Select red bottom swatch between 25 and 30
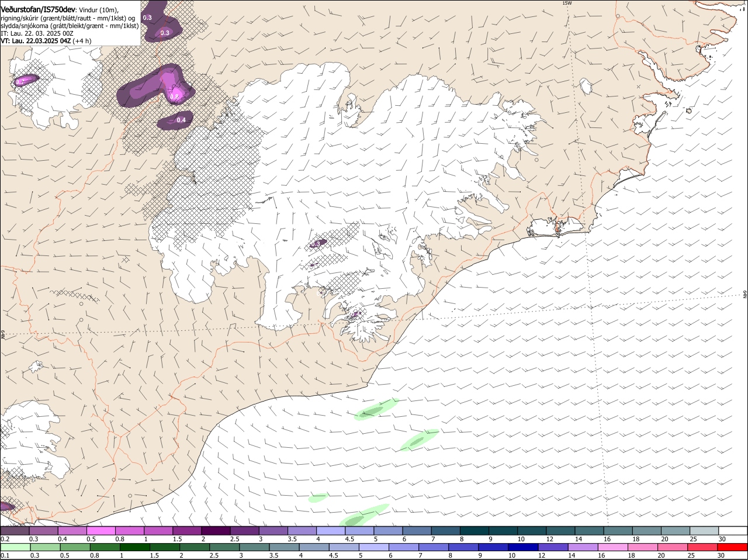Viewport: 748px width, 560px height. click(x=702, y=547)
